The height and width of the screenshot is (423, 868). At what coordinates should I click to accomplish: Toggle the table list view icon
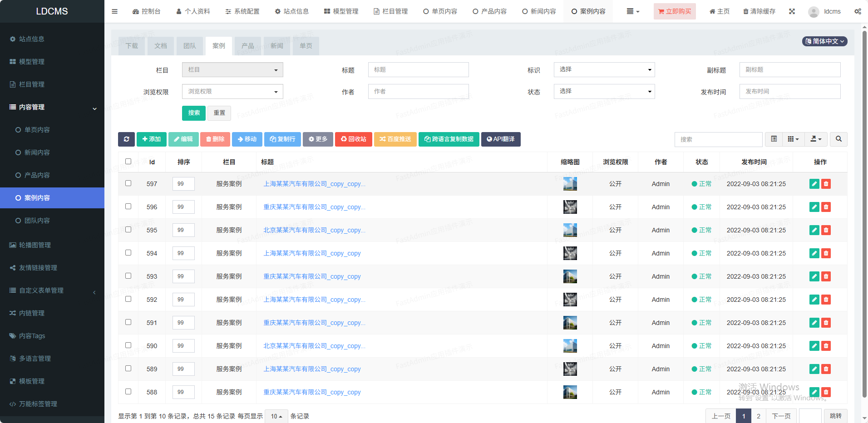tap(774, 139)
